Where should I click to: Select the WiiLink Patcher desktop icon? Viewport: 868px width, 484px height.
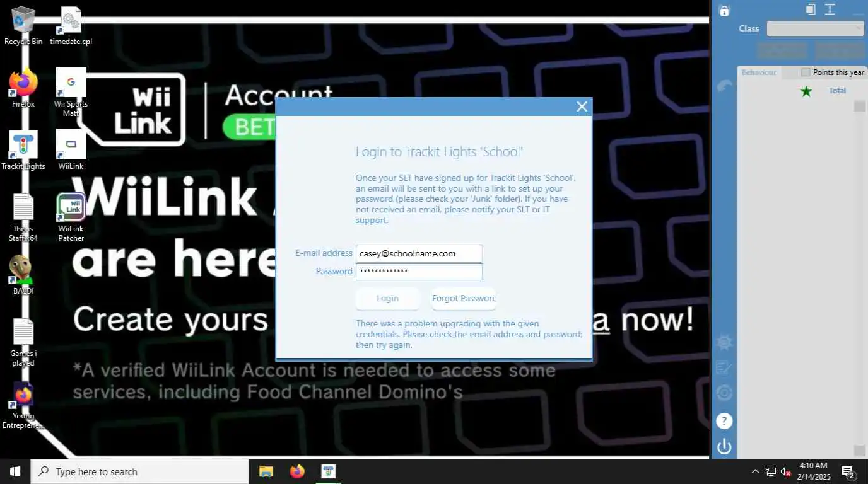[x=71, y=217]
